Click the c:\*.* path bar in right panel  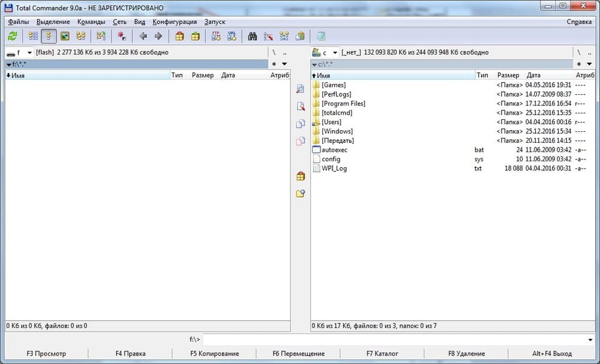(442, 64)
